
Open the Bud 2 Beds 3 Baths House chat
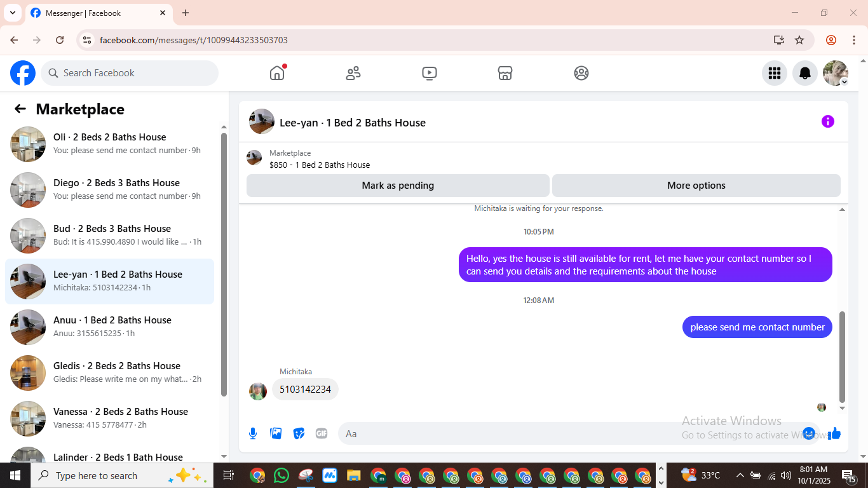pos(109,236)
